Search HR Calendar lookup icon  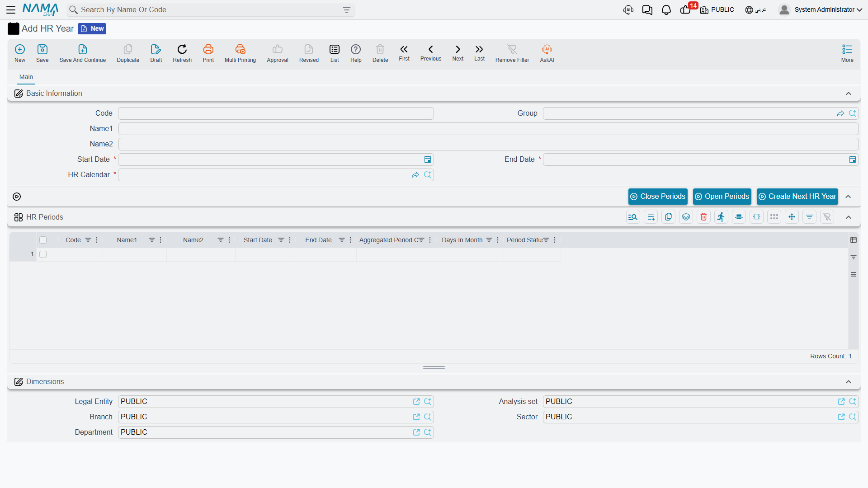428,175
